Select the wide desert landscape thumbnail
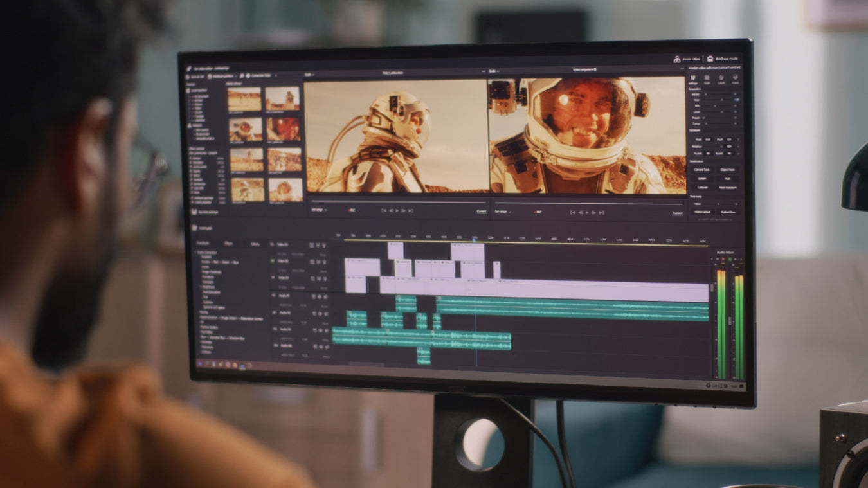Screen dimensions: 868x488 (x=244, y=99)
